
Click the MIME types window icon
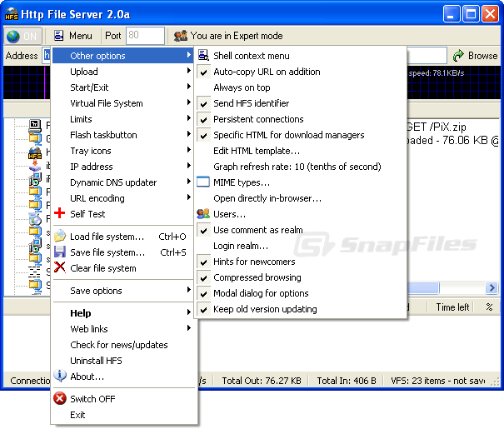tap(203, 182)
